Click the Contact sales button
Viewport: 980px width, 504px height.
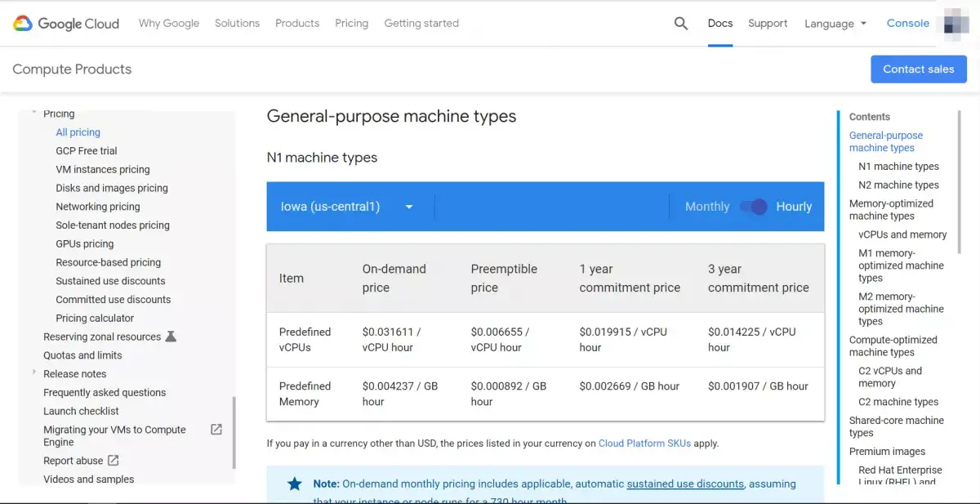(919, 69)
